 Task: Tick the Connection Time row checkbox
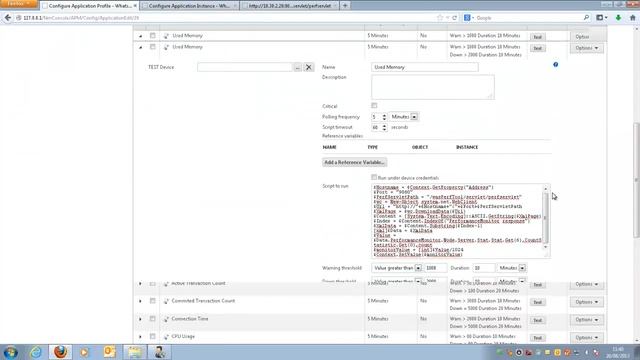point(153,319)
